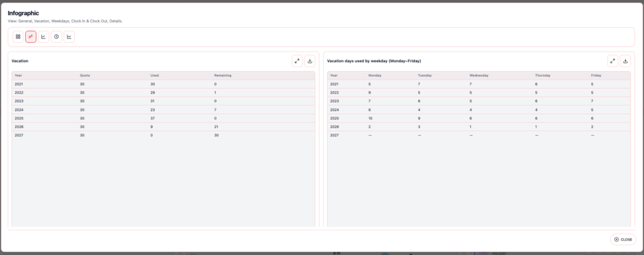
Task: Switch to the Details view icon
Action: pos(69,37)
